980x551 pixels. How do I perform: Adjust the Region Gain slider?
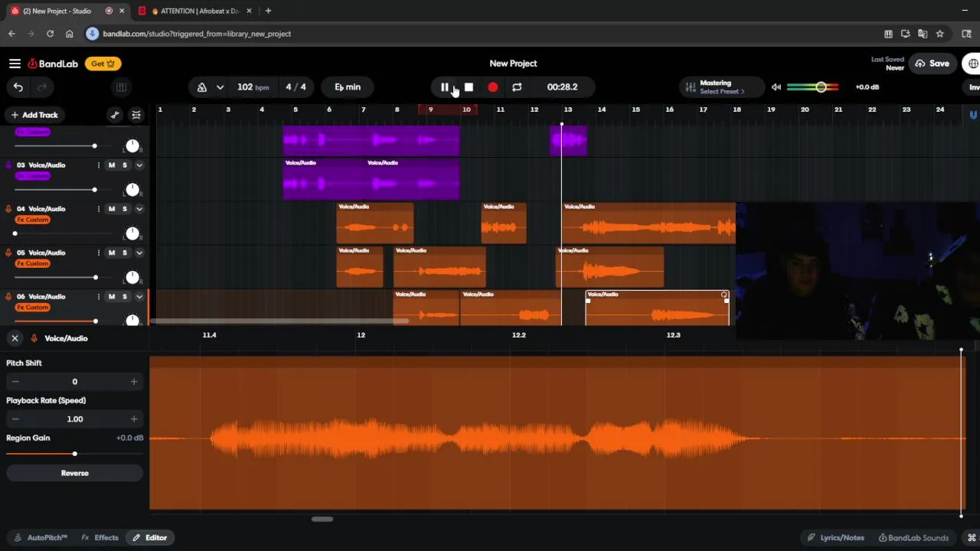(x=74, y=454)
